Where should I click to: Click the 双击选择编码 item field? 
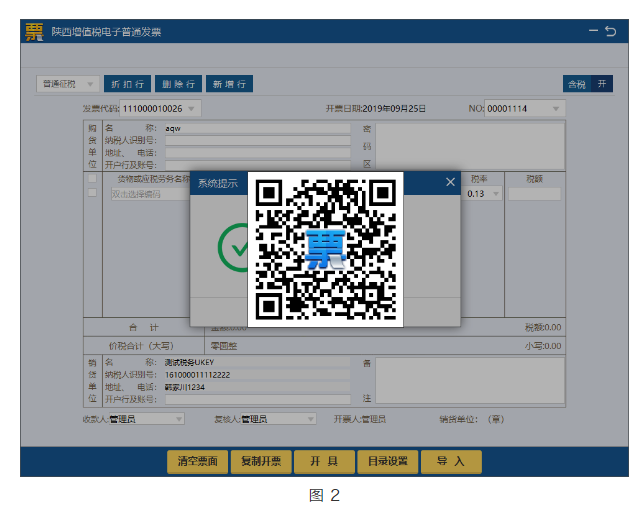click(x=150, y=194)
